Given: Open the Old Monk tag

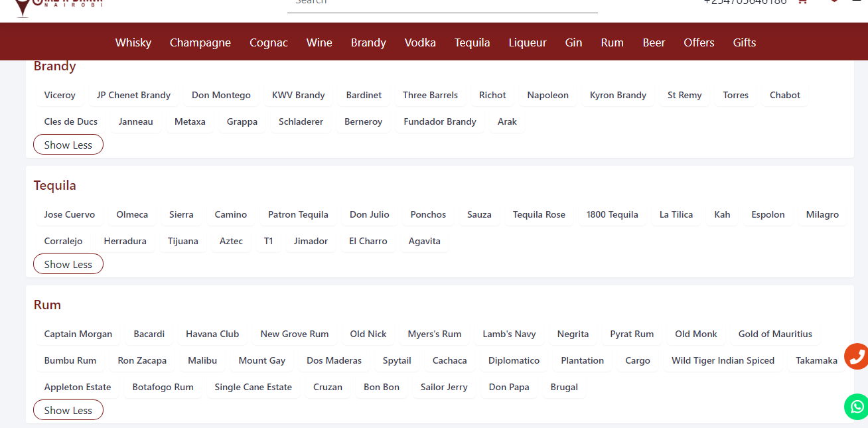Looking at the screenshot, I should [696, 334].
